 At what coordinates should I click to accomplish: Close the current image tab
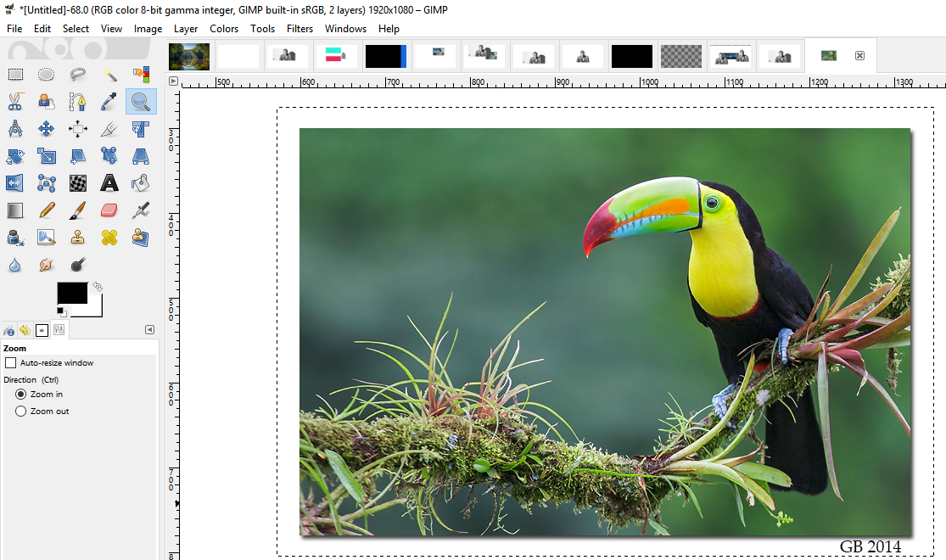click(x=859, y=56)
